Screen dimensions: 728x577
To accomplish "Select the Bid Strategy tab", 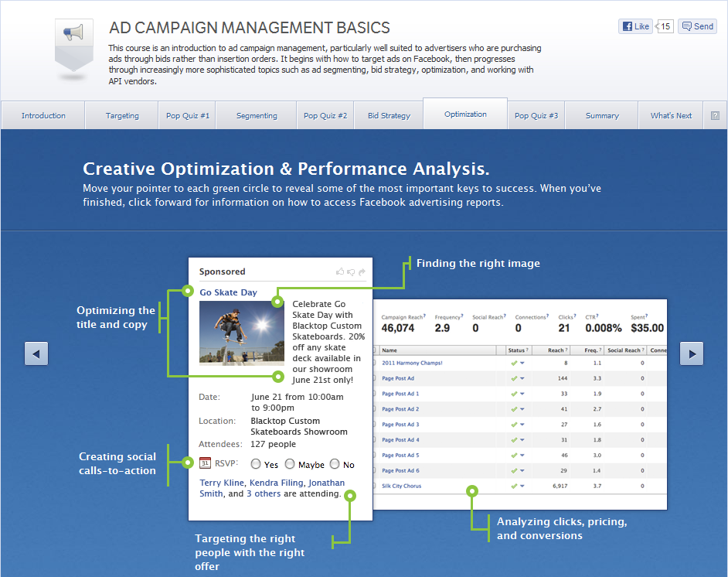I will [x=389, y=116].
